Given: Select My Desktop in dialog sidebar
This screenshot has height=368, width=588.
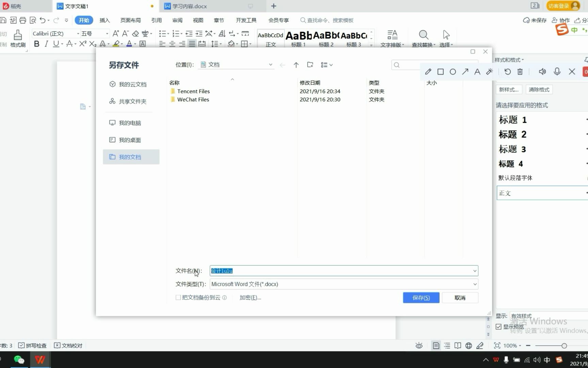Looking at the screenshot, I should coord(131,140).
